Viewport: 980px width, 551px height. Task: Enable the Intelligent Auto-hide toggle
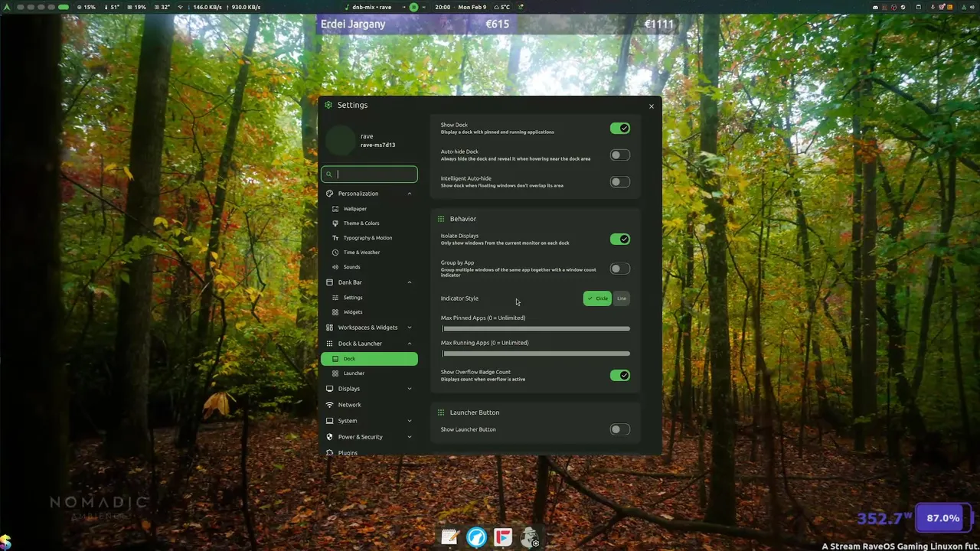coord(620,182)
